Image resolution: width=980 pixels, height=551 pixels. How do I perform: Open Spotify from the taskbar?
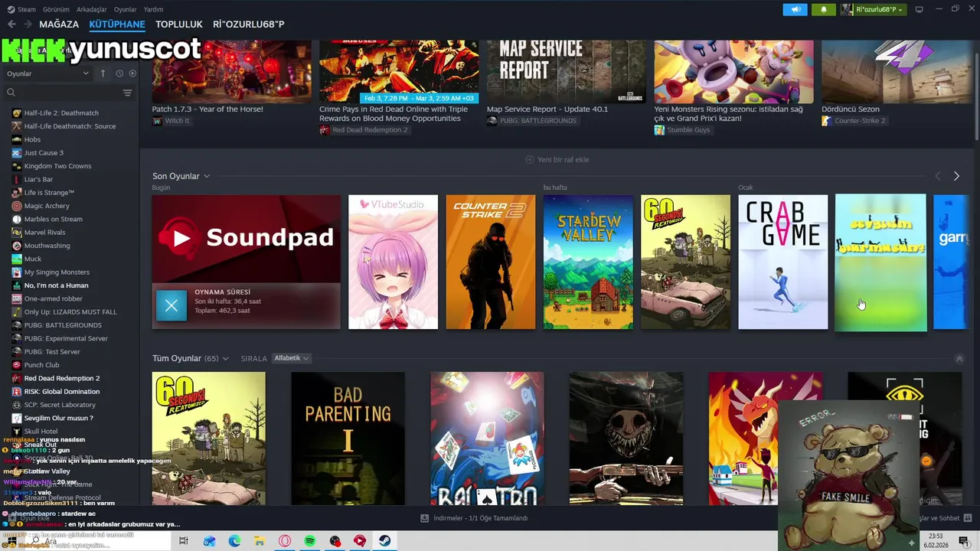[309, 541]
